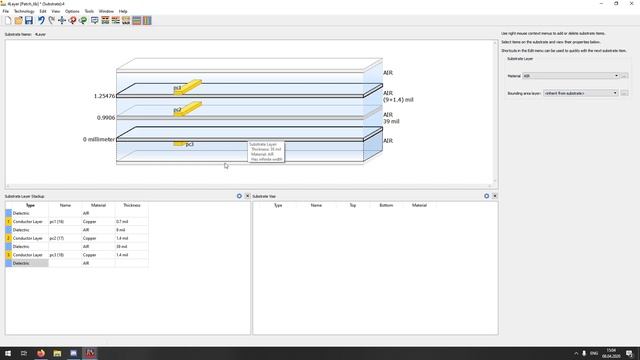The image size is (640, 360).
Task: Click the 39 mil dielectric thickness cell
Action: tap(131, 247)
